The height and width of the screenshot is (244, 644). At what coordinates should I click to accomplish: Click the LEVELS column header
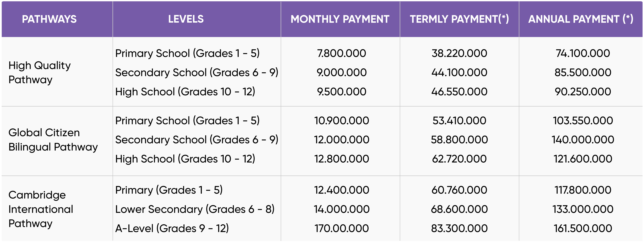point(186,19)
